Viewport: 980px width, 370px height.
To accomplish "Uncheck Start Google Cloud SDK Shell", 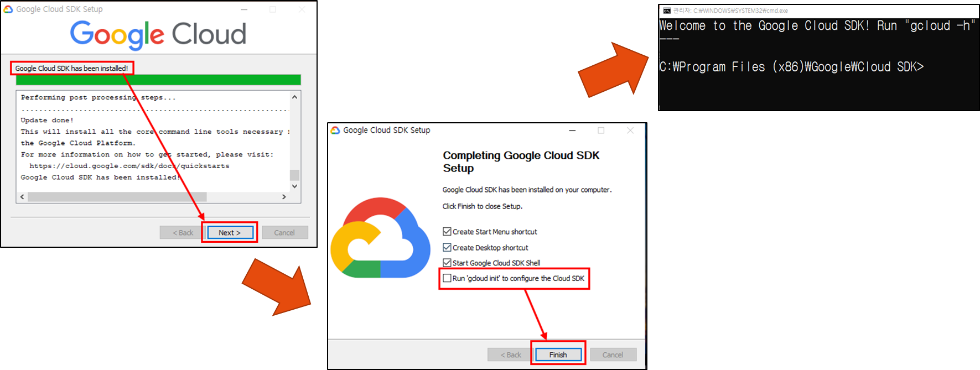I will coord(447,263).
